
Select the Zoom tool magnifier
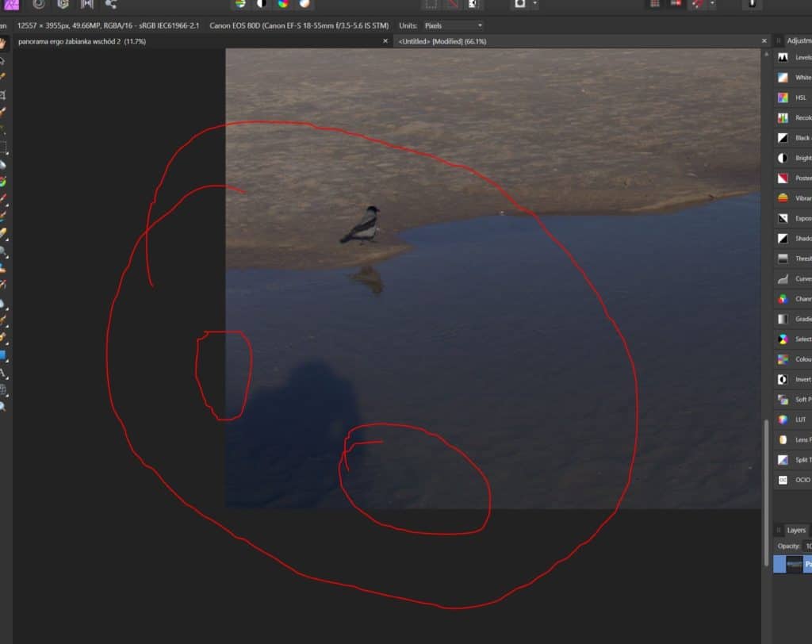pos(3,406)
